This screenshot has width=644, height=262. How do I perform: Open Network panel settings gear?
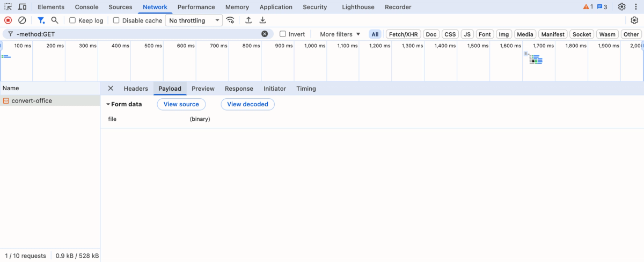click(x=634, y=20)
